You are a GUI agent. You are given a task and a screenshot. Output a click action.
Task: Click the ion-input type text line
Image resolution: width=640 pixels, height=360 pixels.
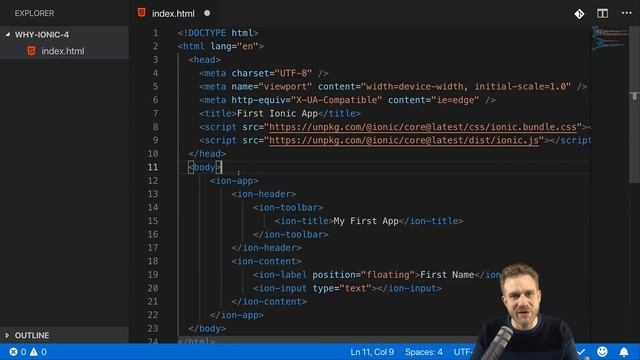click(347, 289)
